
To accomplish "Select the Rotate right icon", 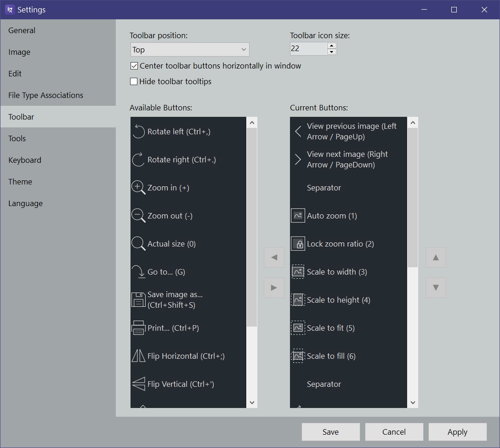I will [138, 160].
